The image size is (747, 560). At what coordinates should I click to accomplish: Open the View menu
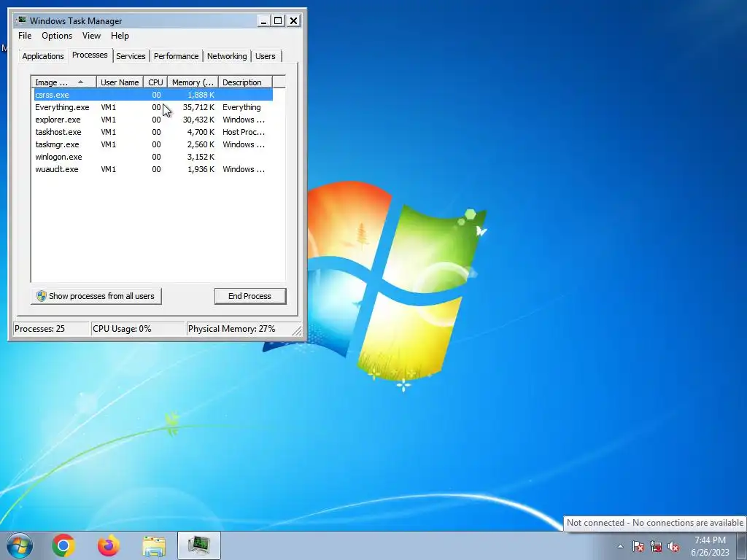pos(91,36)
